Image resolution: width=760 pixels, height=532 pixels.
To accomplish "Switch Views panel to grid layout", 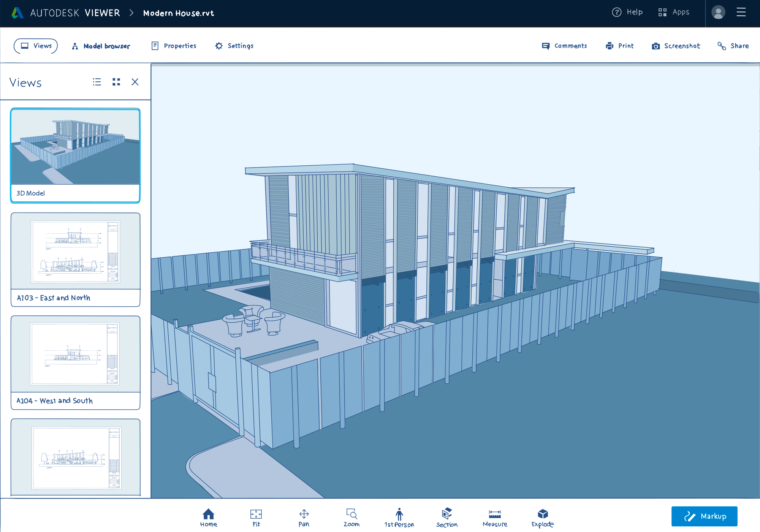I will click(116, 82).
